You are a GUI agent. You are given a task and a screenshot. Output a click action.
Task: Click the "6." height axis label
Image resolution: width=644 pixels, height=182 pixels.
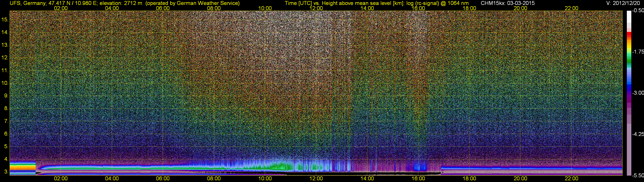(6, 134)
